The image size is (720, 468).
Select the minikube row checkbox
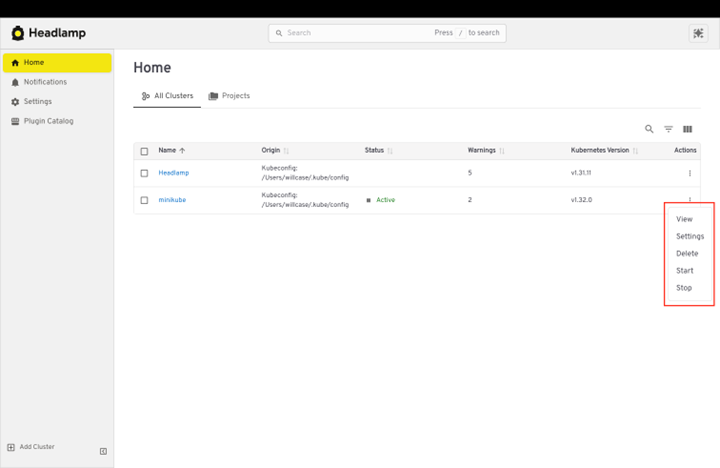pos(144,200)
